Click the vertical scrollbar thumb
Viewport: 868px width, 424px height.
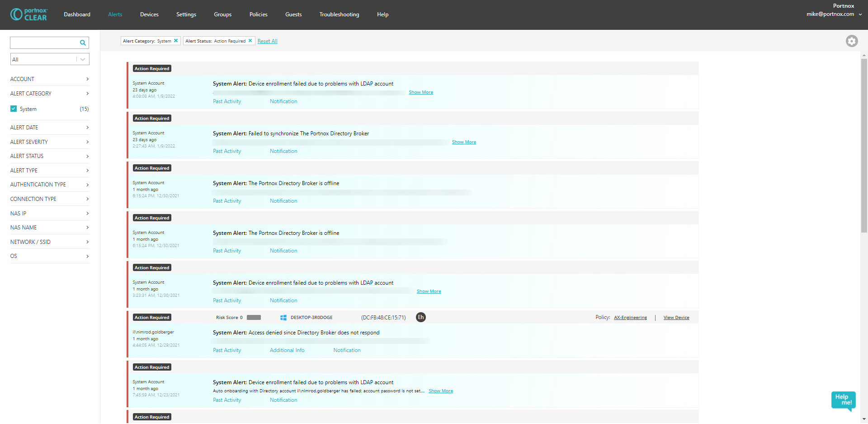864,145
